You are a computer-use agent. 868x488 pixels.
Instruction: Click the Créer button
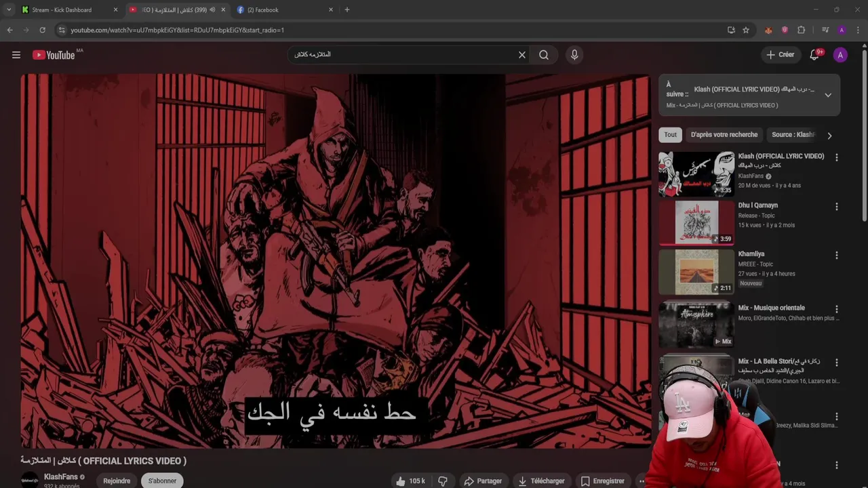point(780,55)
